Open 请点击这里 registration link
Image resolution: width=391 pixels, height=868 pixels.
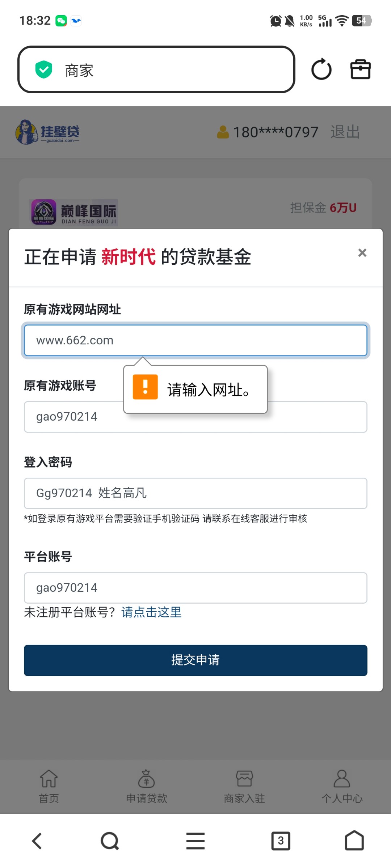151,612
